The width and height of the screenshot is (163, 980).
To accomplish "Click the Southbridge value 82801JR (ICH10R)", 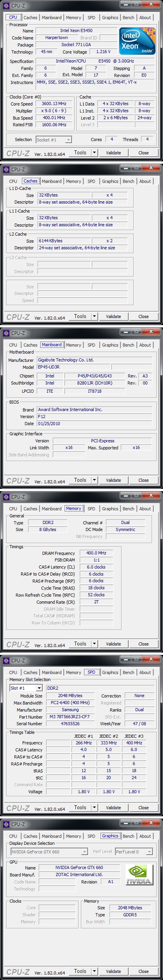I will pos(95,383).
